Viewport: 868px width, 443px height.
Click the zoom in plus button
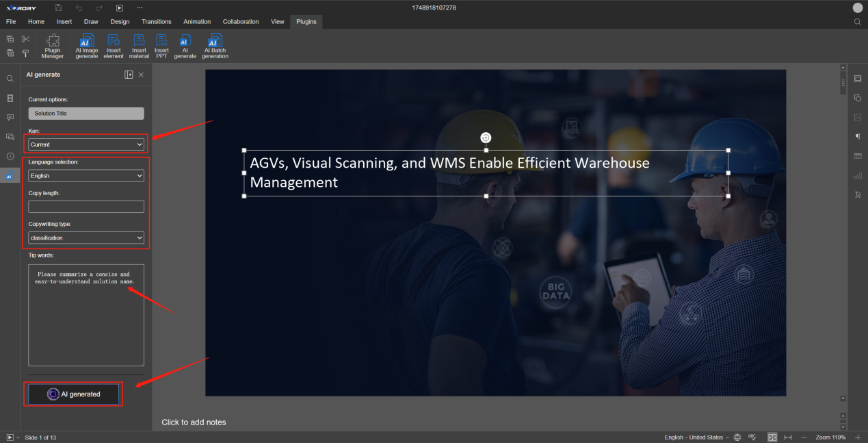[858, 437]
